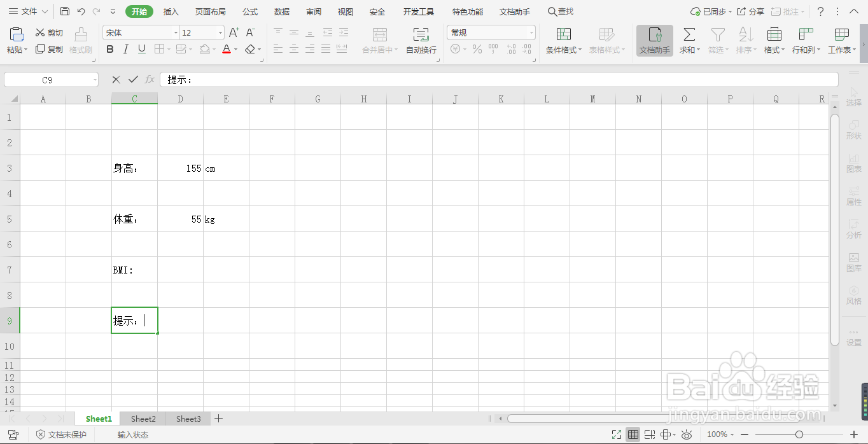Click the Paste clipboard icon

[x=17, y=34]
